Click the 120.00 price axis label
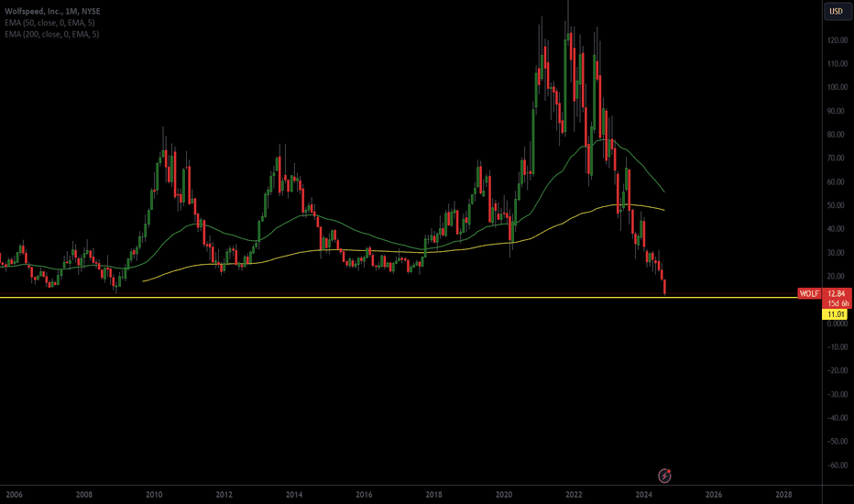Screen dimensions: 854x504 coord(838,39)
